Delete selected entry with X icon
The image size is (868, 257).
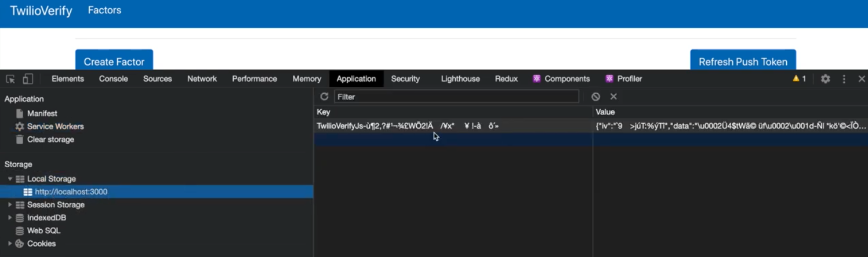[x=613, y=97]
